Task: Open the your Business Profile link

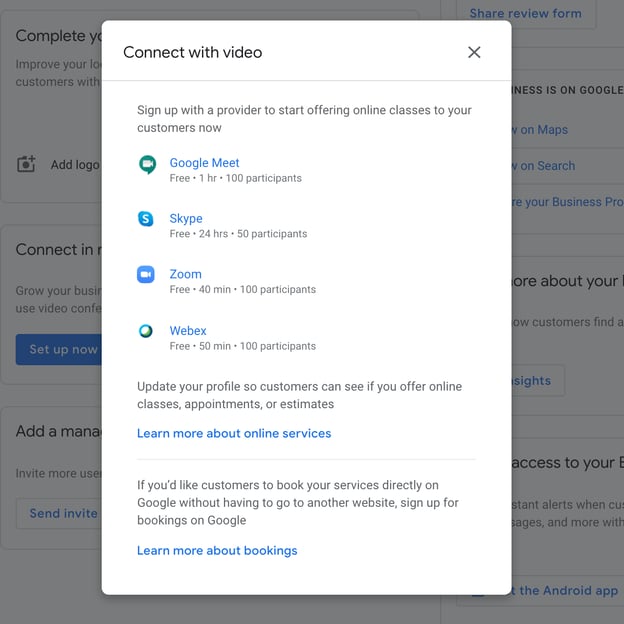Action: pyautogui.click(x=568, y=202)
